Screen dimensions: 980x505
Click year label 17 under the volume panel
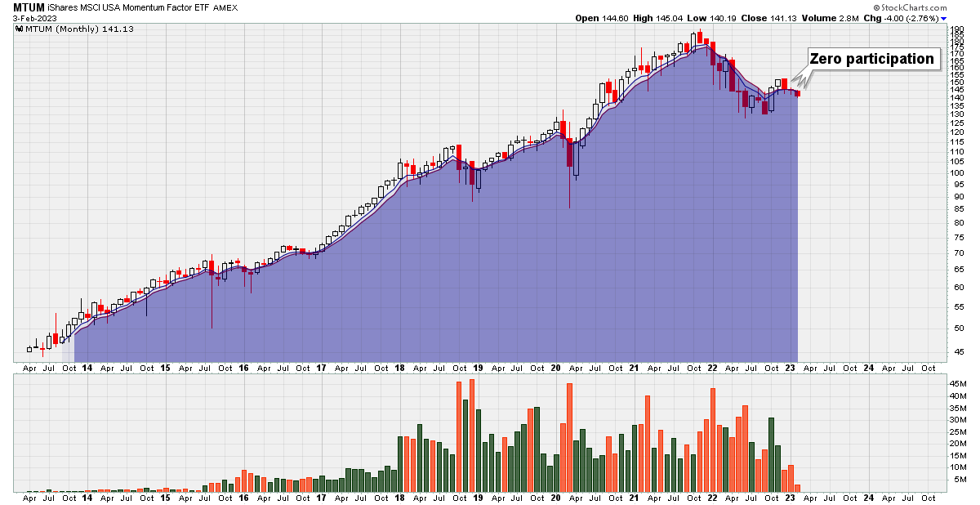pyautogui.click(x=321, y=498)
